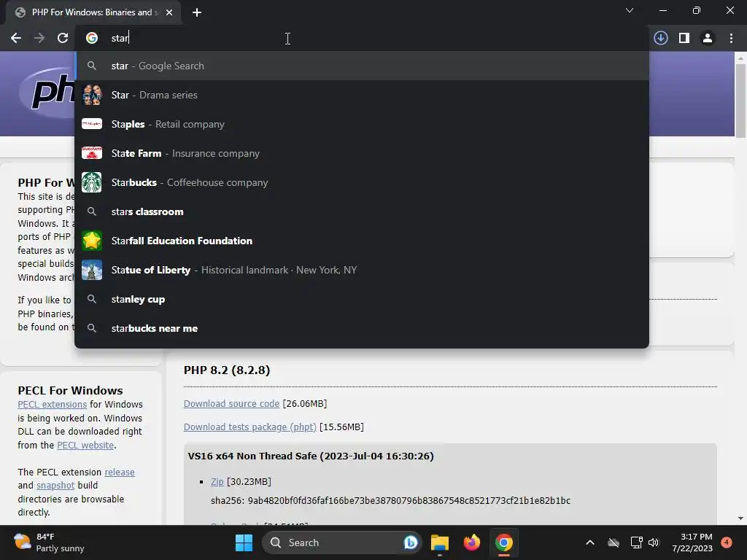This screenshot has width=747, height=560.
Task: Open Firefox from taskbar
Action: tap(472, 542)
